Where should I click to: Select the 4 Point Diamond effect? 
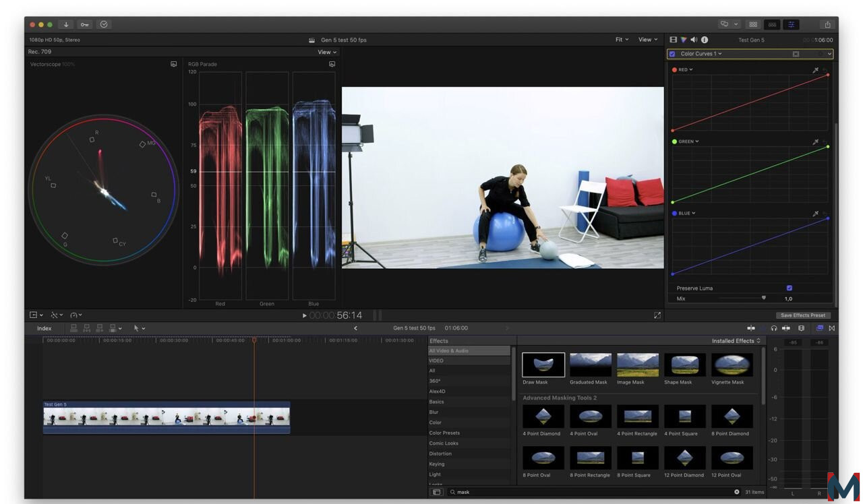point(543,416)
